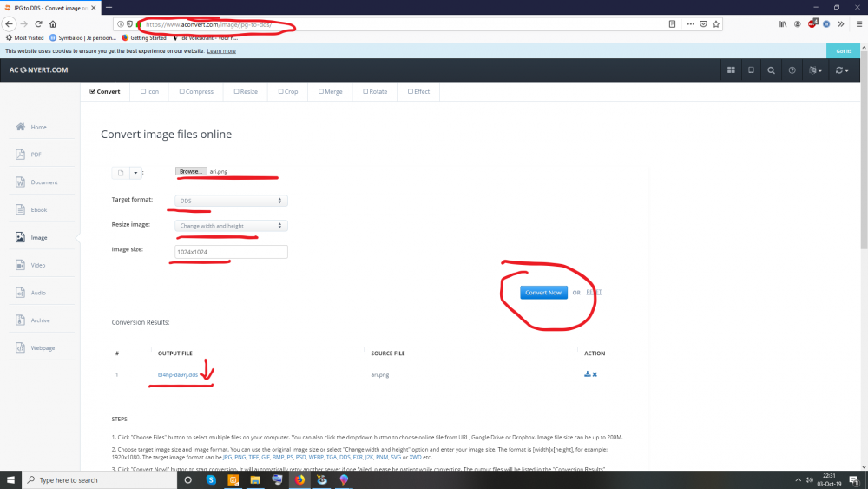The image size is (868, 489).
Task: Click the Browse file button
Action: click(x=191, y=172)
